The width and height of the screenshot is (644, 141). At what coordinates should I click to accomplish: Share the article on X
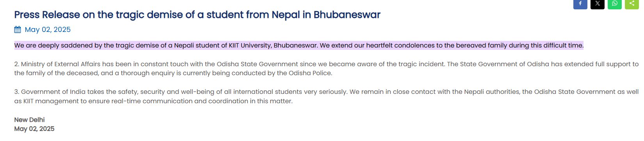coord(597,4)
